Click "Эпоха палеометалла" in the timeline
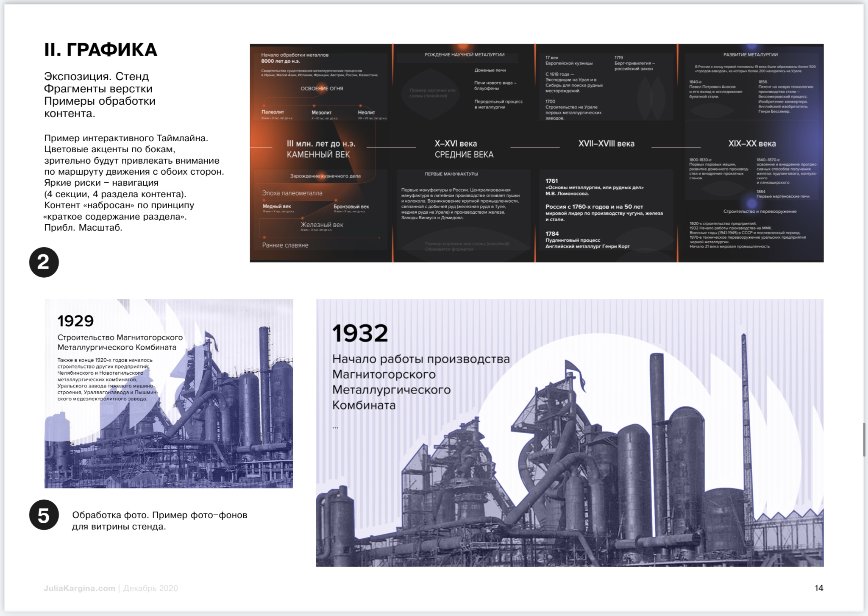 click(x=292, y=193)
